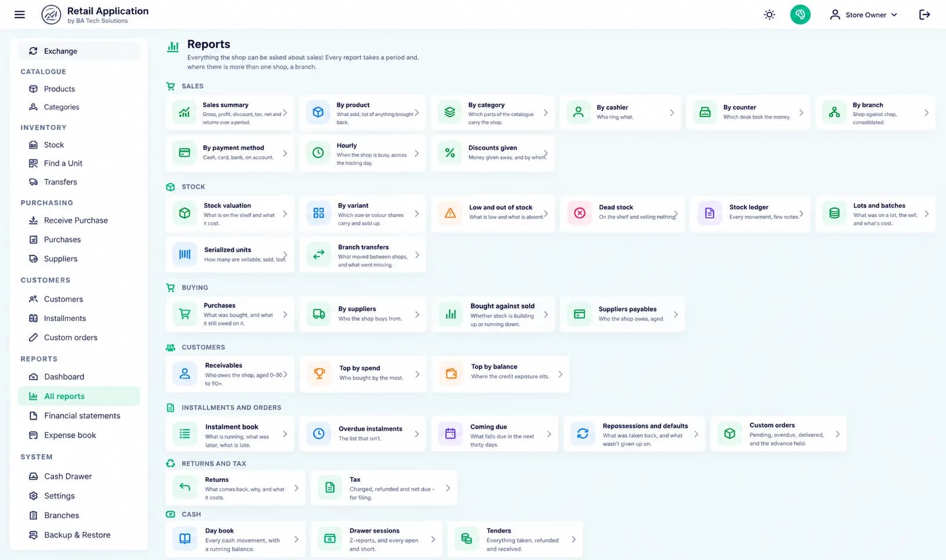Viewport: 946px width, 560px height.
Task: Click the By product box icon
Action: coord(318,113)
